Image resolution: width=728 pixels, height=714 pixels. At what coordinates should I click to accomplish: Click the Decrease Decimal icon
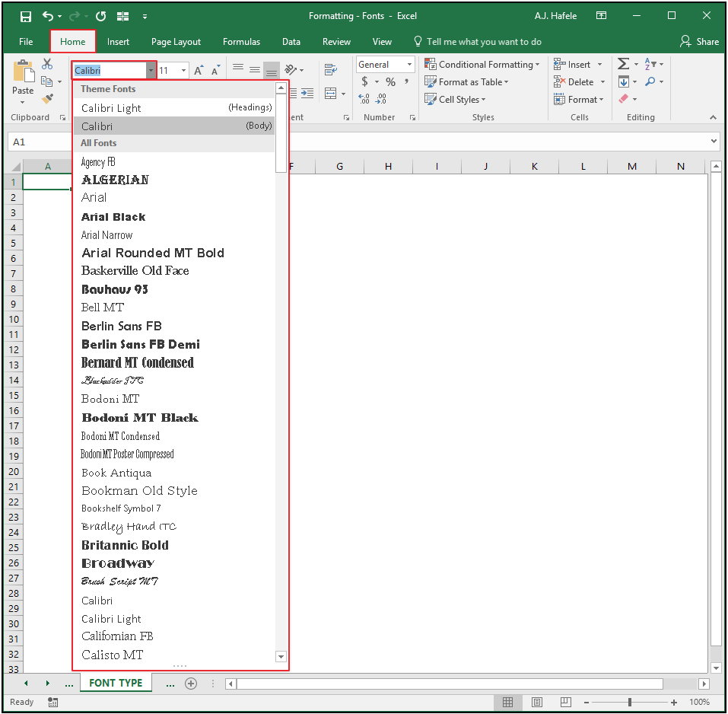click(380, 98)
